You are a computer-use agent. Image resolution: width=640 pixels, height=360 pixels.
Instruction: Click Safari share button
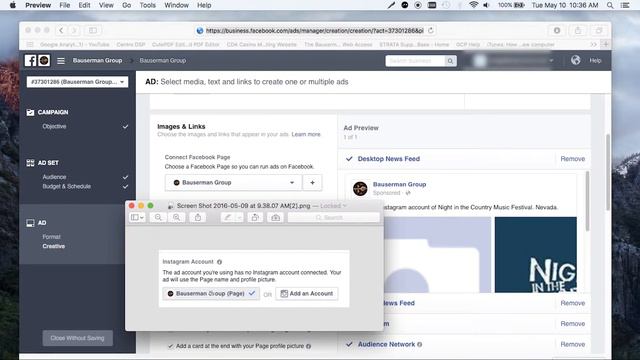[578, 30]
